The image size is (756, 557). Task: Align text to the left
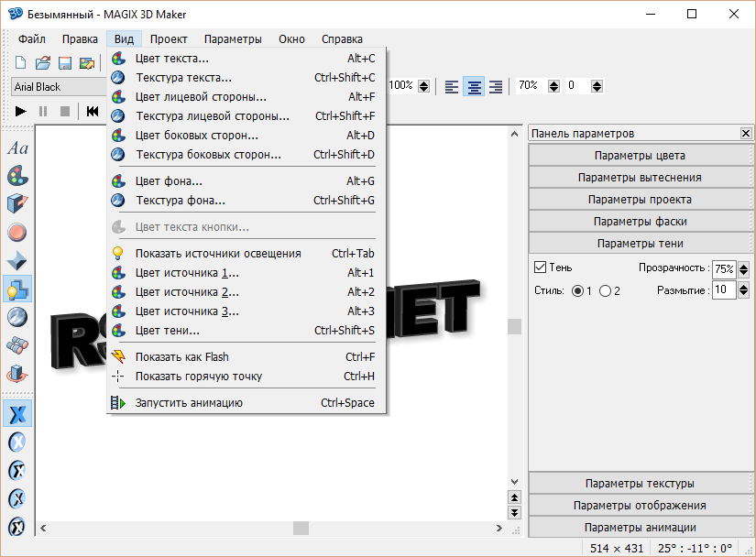tap(451, 87)
